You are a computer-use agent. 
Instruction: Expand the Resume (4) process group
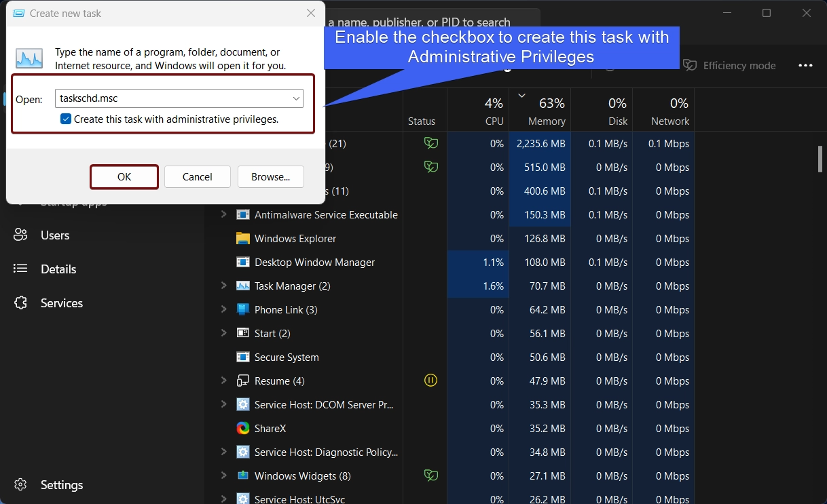tap(223, 381)
